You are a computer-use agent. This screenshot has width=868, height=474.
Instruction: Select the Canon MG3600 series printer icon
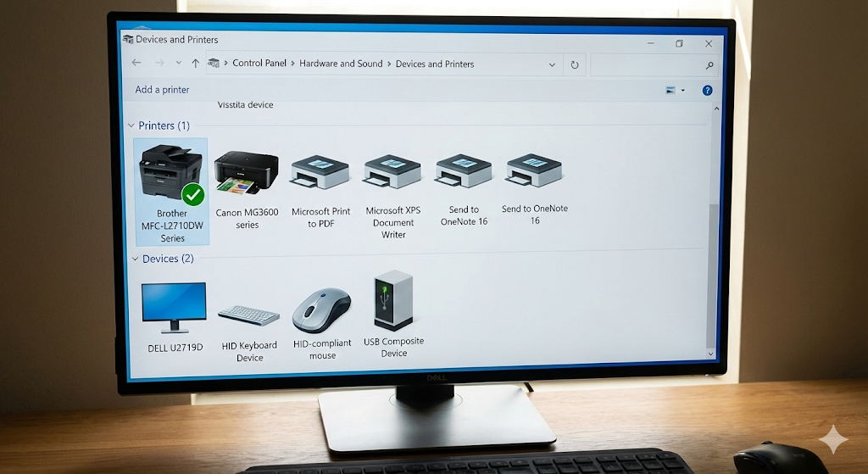click(x=247, y=172)
